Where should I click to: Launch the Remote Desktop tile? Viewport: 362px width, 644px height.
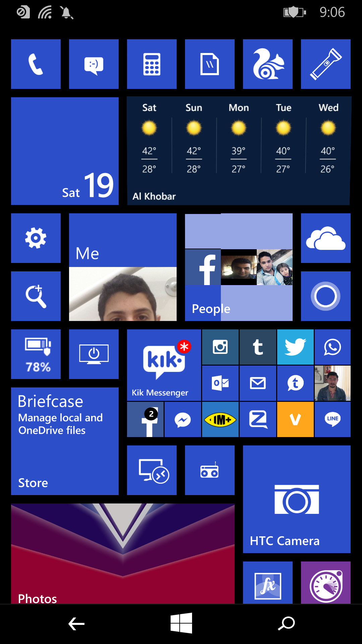coord(152,470)
